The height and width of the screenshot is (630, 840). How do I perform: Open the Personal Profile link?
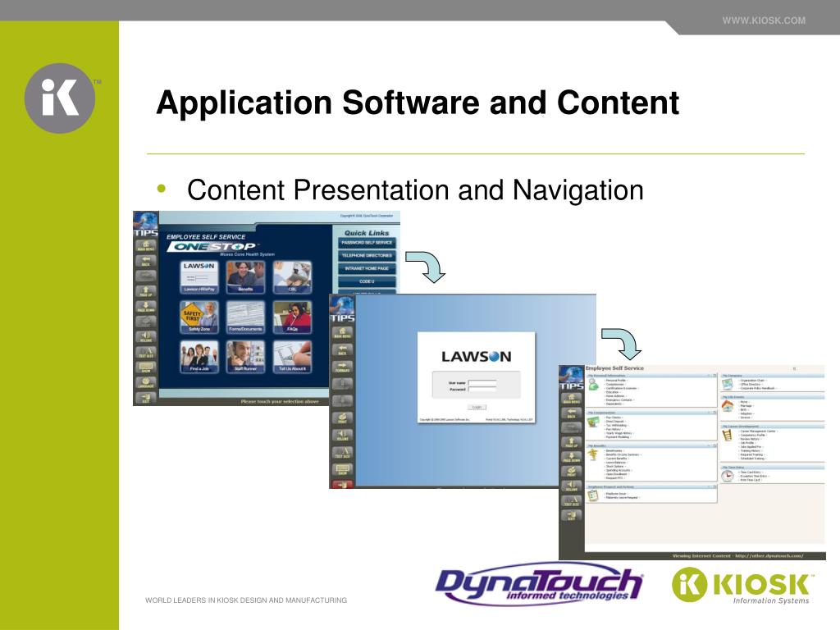click(615, 381)
